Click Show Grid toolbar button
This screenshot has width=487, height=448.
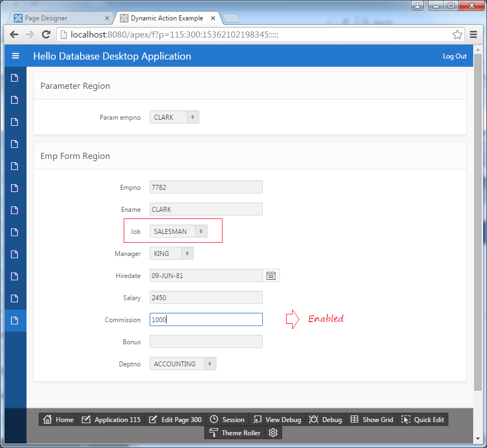click(372, 419)
